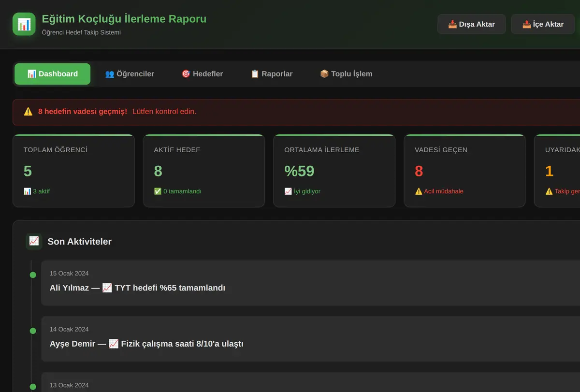This screenshot has height=392, width=580.
Task: Click the timeline dot for 15 Ocak 2024
Action: tap(33, 275)
